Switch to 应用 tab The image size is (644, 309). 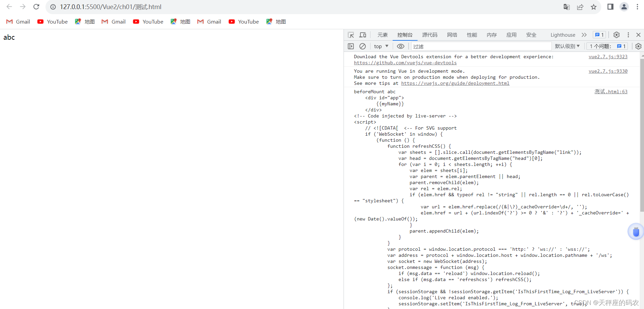pyautogui.click(x=511, y=35)
